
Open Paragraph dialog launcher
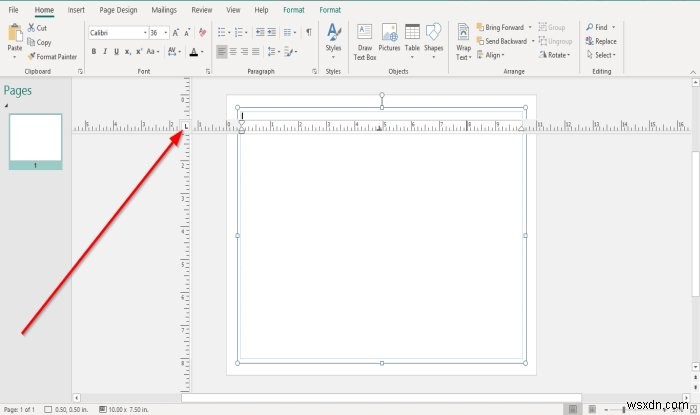click(314, 71)
